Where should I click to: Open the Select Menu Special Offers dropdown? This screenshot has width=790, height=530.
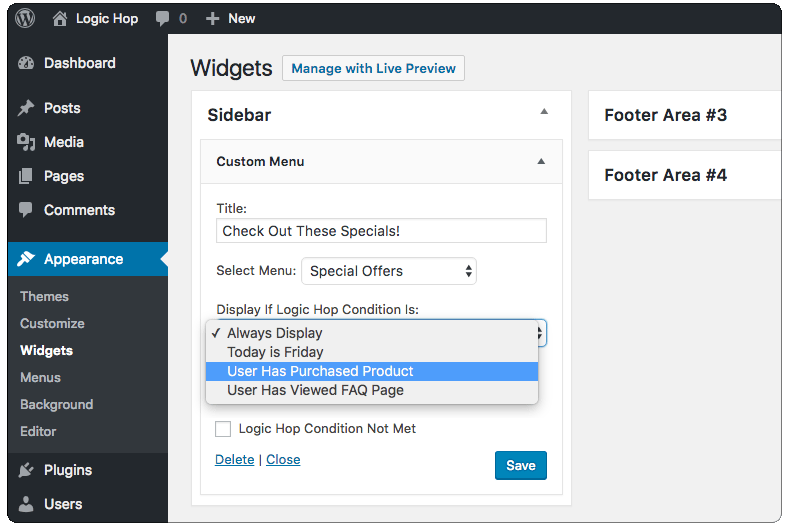pos(389,271)
